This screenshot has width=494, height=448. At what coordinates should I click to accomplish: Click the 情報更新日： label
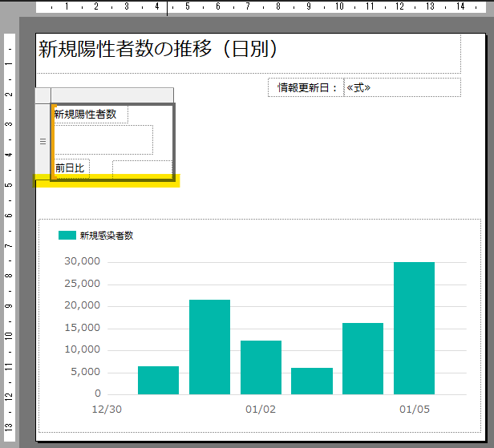click(306, 87)
